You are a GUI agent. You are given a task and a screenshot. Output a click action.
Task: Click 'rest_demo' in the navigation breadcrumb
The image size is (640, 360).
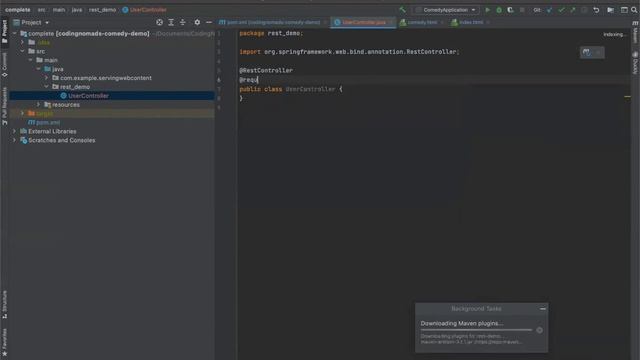pos(102,10)
